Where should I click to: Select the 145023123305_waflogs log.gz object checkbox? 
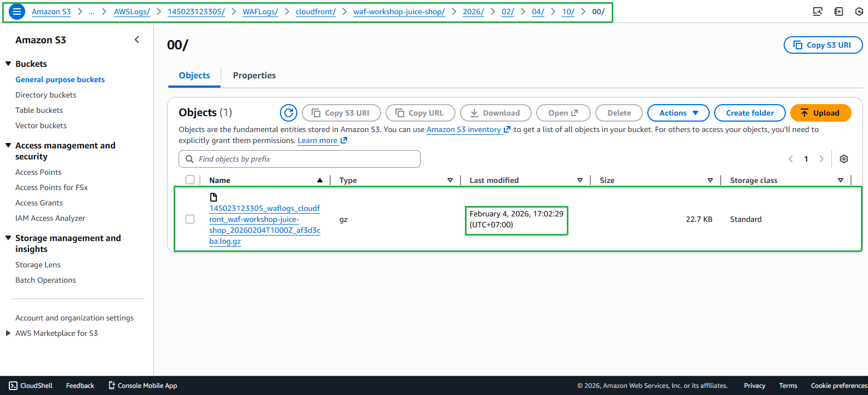[190, 219]
